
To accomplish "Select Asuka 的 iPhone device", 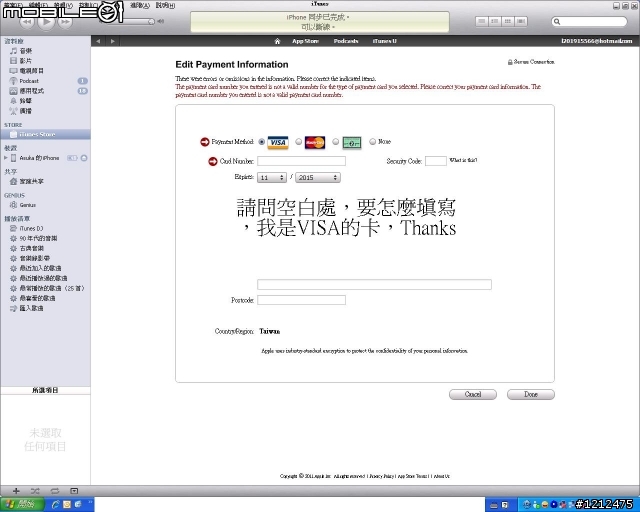I will (x=39, y=158).
